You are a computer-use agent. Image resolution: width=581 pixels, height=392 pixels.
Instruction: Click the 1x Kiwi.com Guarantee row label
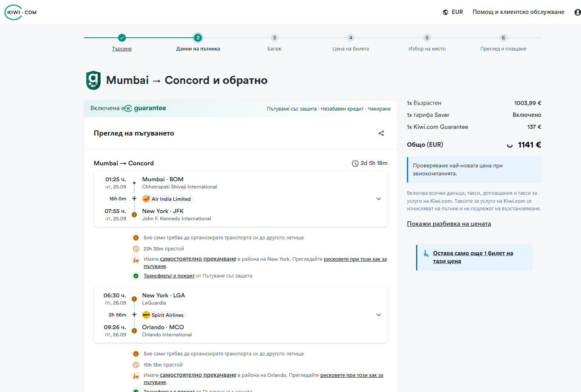[438, 127]
